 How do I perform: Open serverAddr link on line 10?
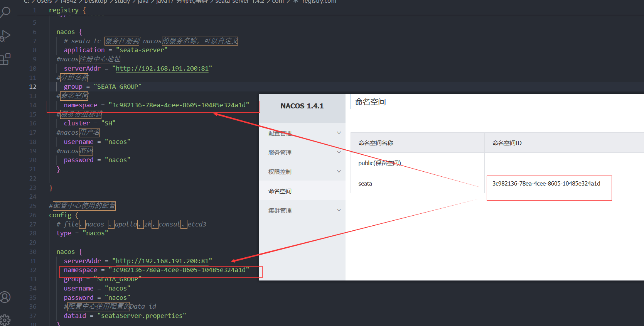point(162,68)
